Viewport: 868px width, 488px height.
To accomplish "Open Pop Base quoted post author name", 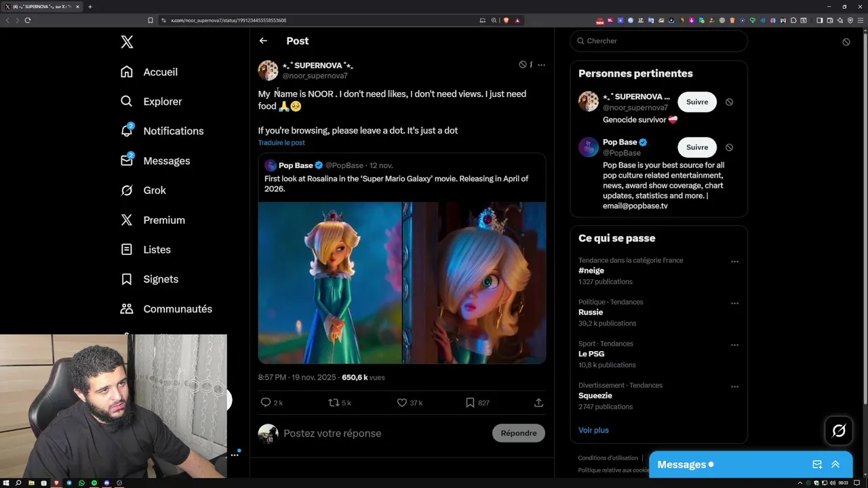I will point(296,165).
